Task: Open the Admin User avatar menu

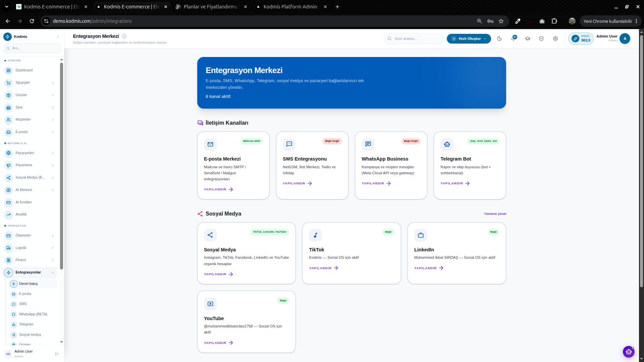Action: (625, 39)
